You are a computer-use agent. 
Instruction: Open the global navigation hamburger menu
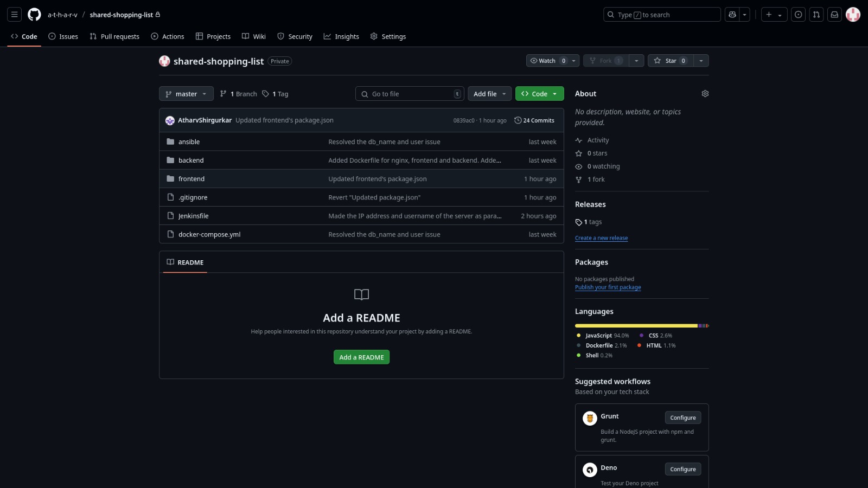tap(15, 15)
